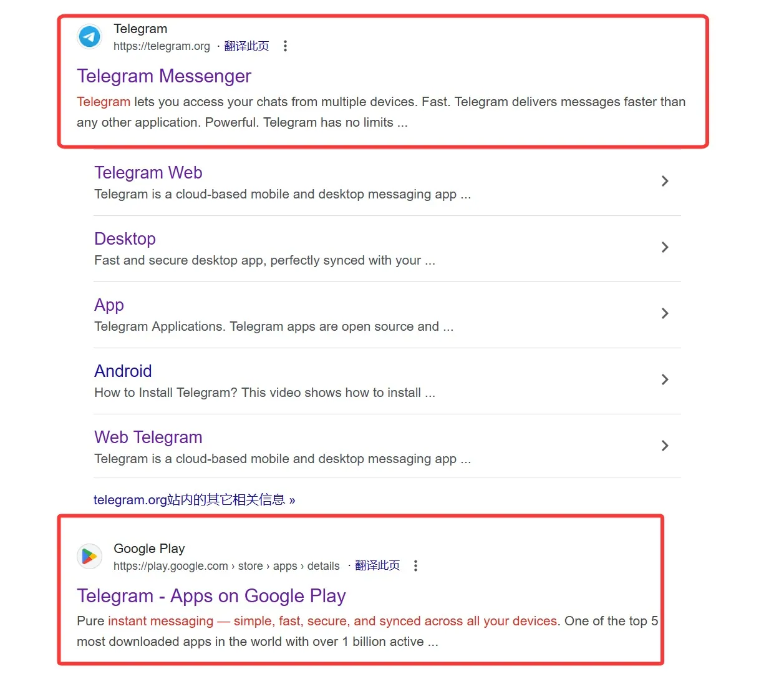Open more results from telegram.org link

pos(194,500)
